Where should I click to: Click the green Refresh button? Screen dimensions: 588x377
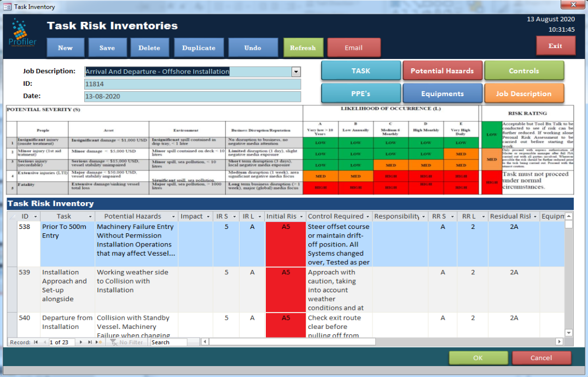click(x=302, y=48)
